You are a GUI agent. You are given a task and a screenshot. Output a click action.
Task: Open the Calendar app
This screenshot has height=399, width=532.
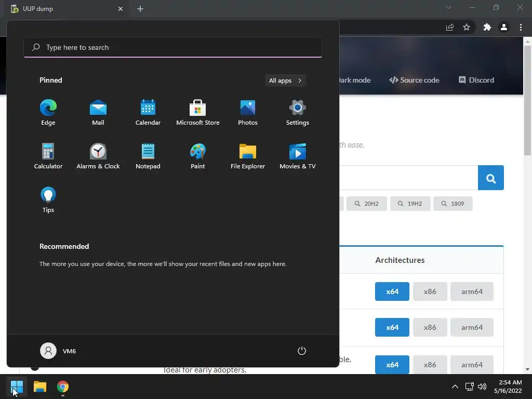[148, 113]
